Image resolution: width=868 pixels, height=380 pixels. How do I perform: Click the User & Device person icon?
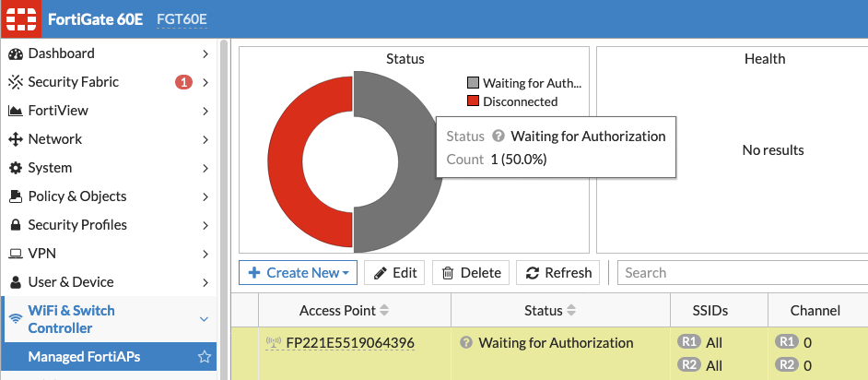[x=16, y=282]
